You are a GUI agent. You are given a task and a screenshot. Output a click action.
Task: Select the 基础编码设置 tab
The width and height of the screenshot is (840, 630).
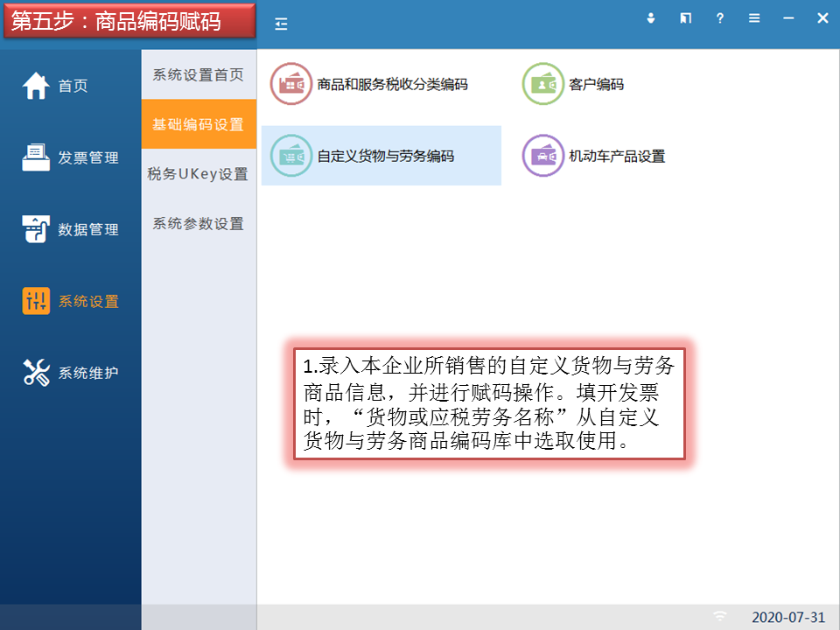(199, 124)
